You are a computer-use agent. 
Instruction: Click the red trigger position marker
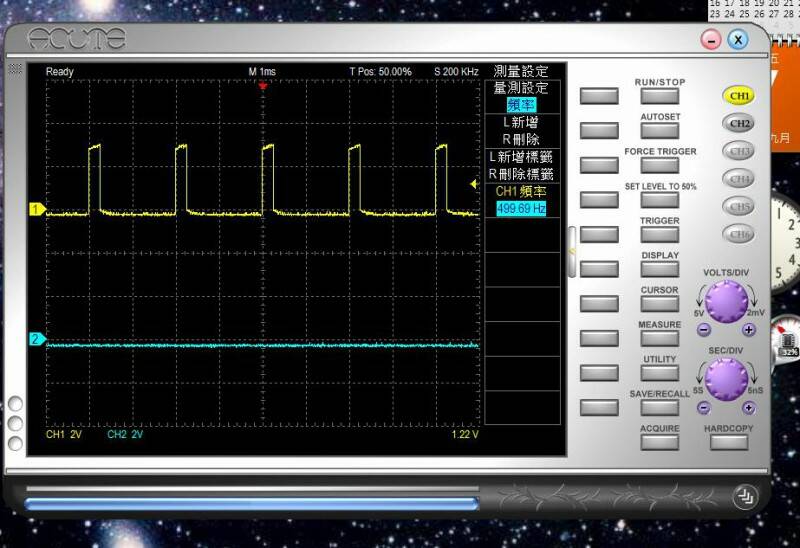263,86
